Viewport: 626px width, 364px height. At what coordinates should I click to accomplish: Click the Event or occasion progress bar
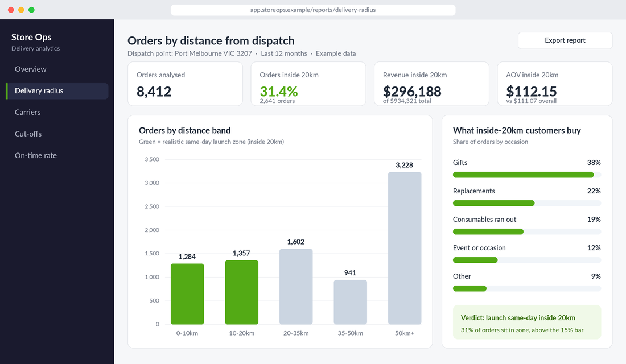pyautogui.click(x=526, y=260)
